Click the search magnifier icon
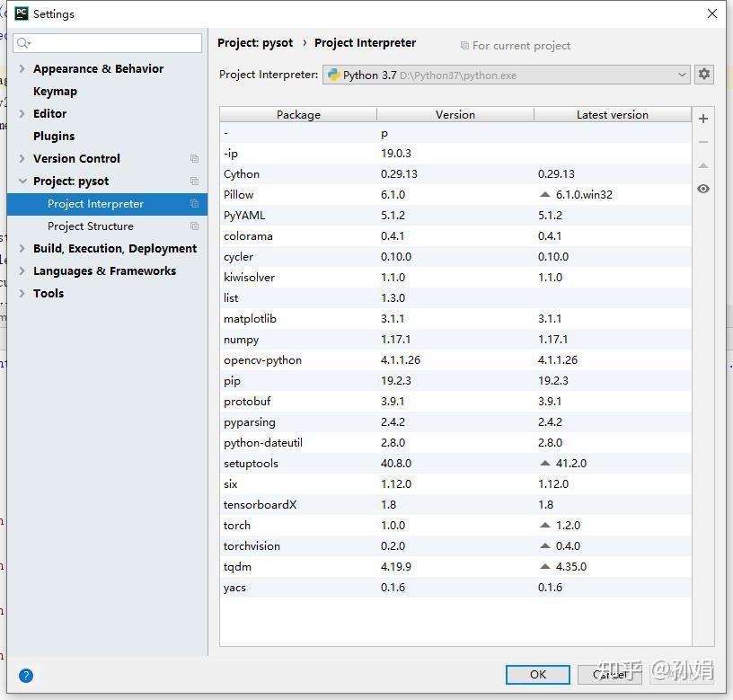The height and width of the screenshot is (700, 733). click(23, 43)
